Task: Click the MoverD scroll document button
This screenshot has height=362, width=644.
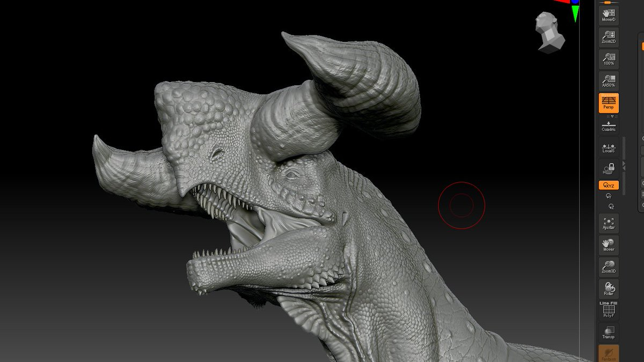Action: tap(609, 14)
